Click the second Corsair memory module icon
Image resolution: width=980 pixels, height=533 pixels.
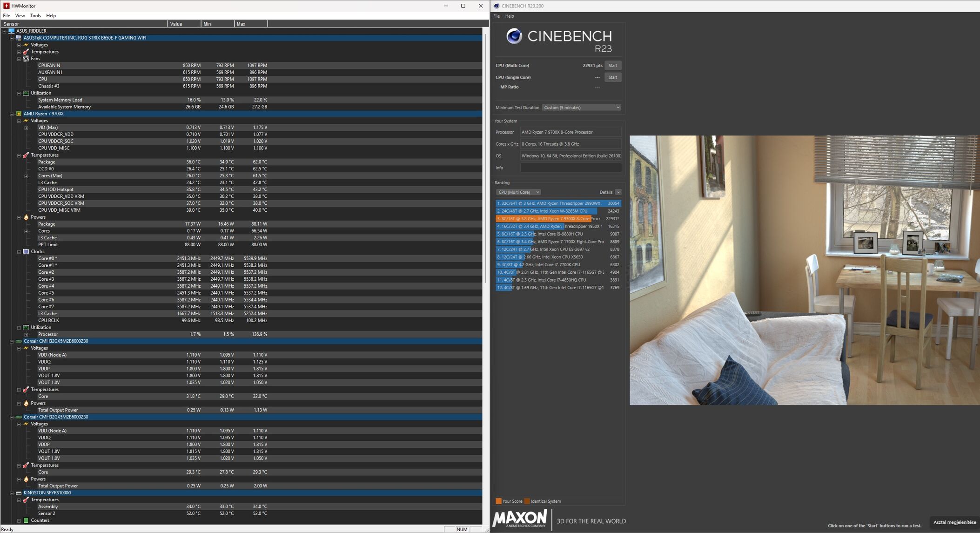click(x=19, y=417)
